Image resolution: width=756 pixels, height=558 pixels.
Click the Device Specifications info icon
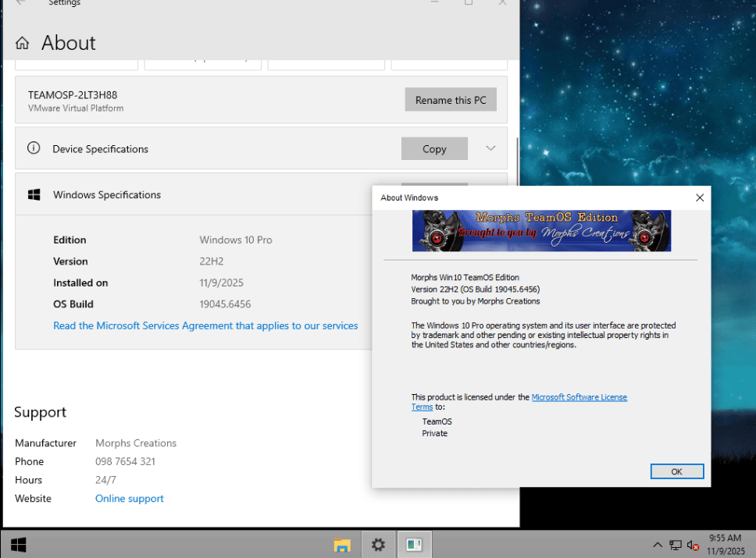(x=34, y=148)
